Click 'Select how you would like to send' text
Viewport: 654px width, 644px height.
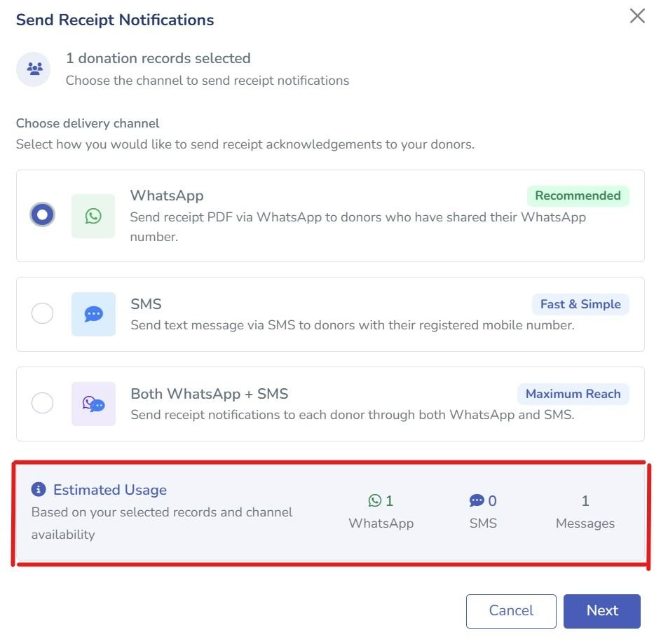pos(245,144)
